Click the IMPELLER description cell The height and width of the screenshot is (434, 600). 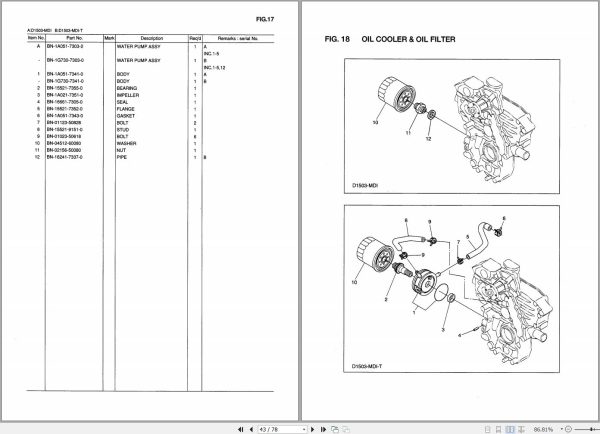coord(128,95)
